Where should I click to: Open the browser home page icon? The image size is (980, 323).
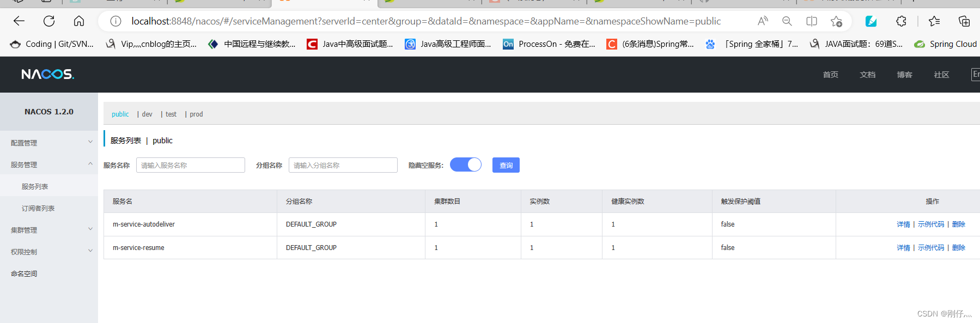(x=79, y=21)
